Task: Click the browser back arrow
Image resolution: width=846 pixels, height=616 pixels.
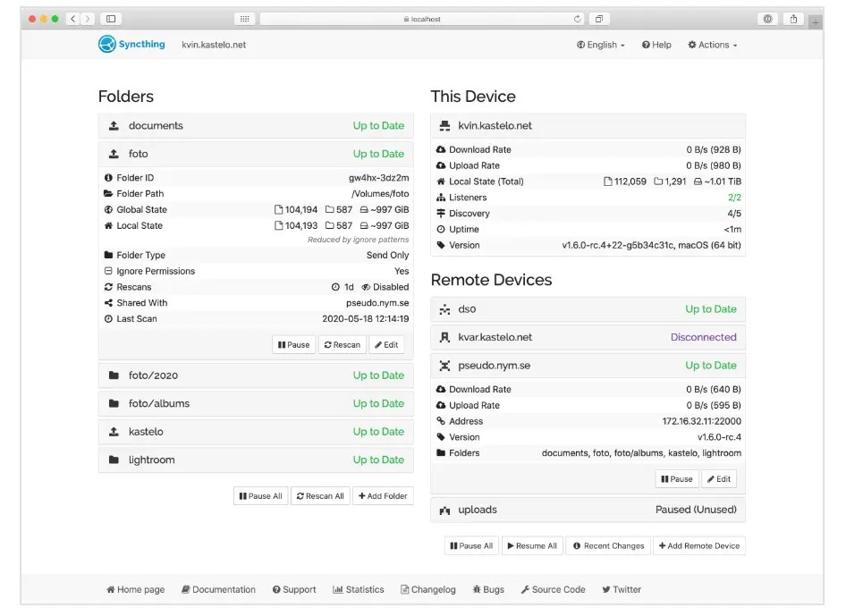Action: [73, 19]
